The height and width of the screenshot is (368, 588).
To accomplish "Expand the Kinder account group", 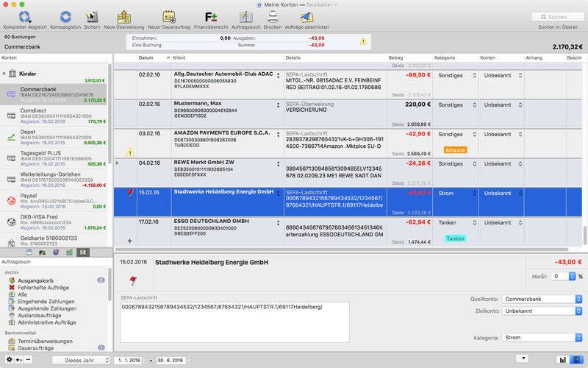I will tap(4, 74).
